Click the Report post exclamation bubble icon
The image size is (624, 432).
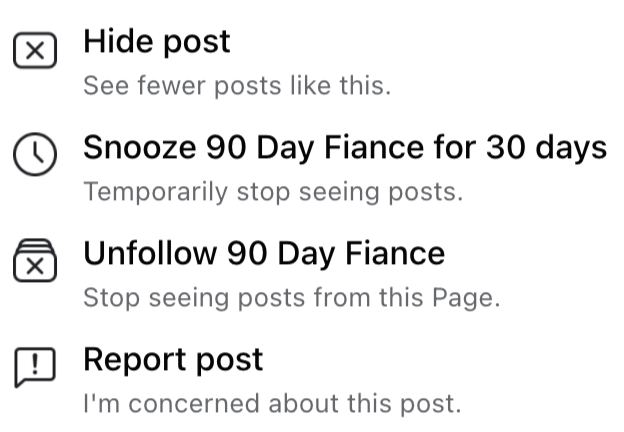pyautogui.click(x=35, y=368)
